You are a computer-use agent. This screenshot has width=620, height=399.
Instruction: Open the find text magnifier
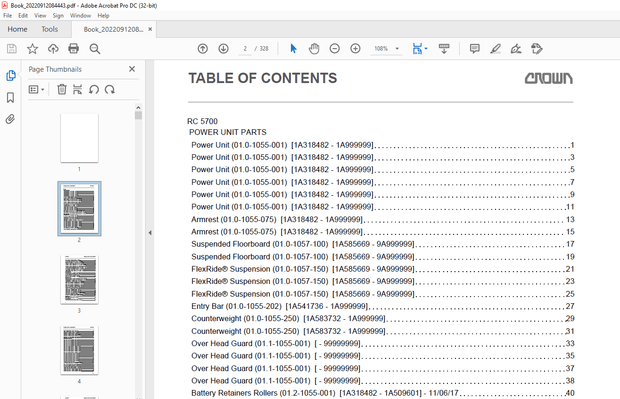[x=95, y=49]
